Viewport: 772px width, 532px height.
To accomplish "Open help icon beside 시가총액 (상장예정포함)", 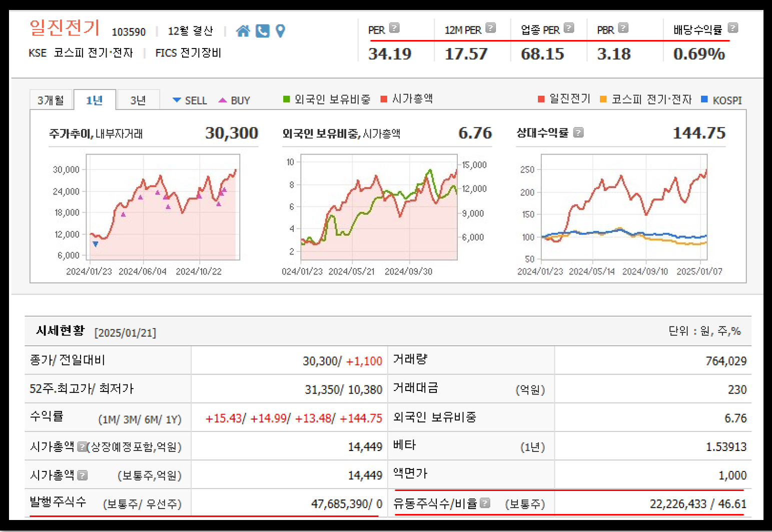I will (x=82, y=446).
